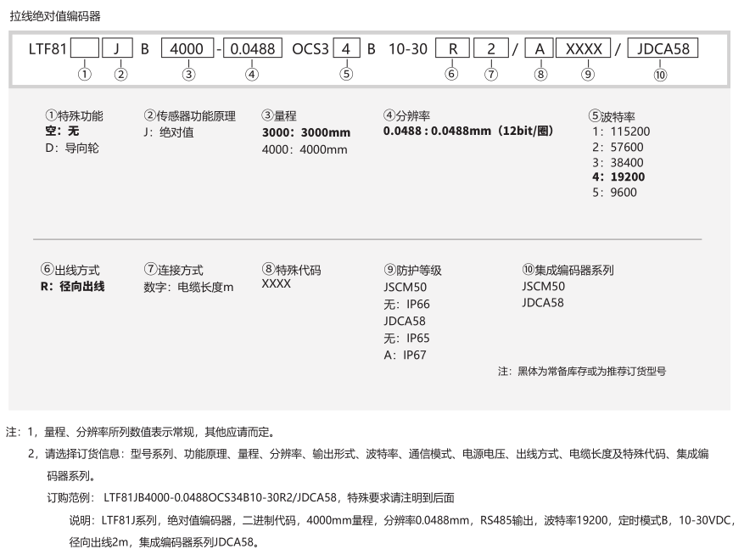744x560 pixels.
Task: Click the heading '⑨防护等级'
Action: pyautogui.click(x=413, y=270)
